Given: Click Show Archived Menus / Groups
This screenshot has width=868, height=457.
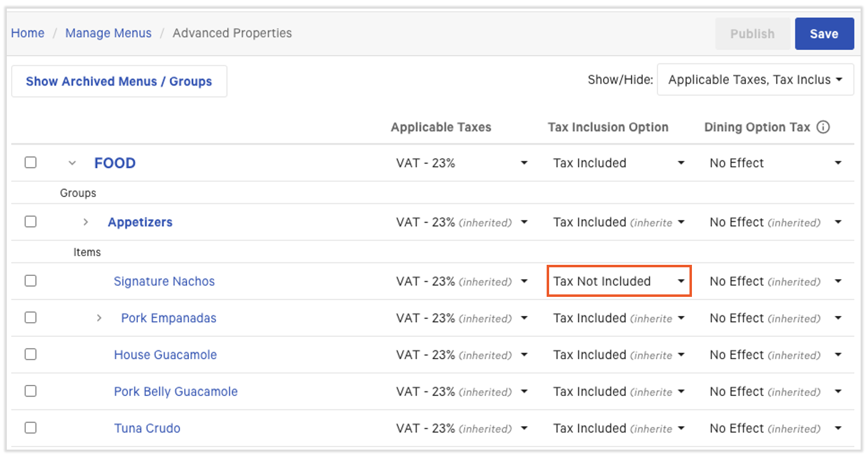Looking at the screenshot, I should [119, 81].
